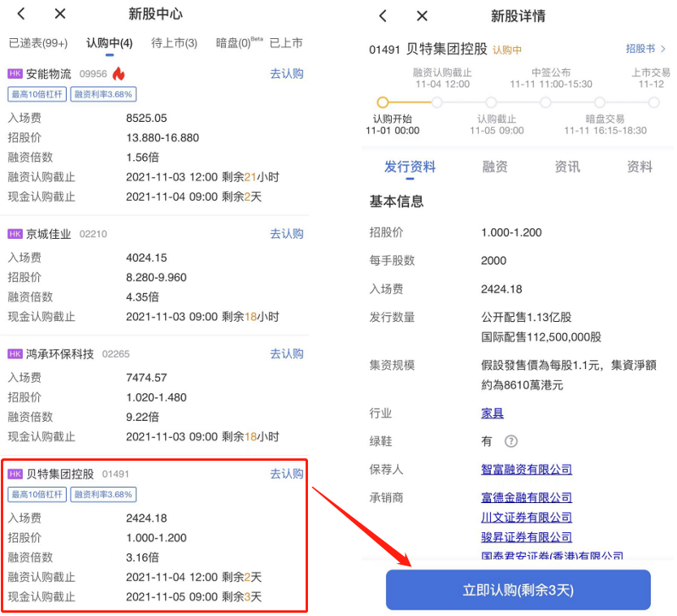677x616 pixels.
Task: Tap the 上市交易 timeline node
Action: point(653,102)
